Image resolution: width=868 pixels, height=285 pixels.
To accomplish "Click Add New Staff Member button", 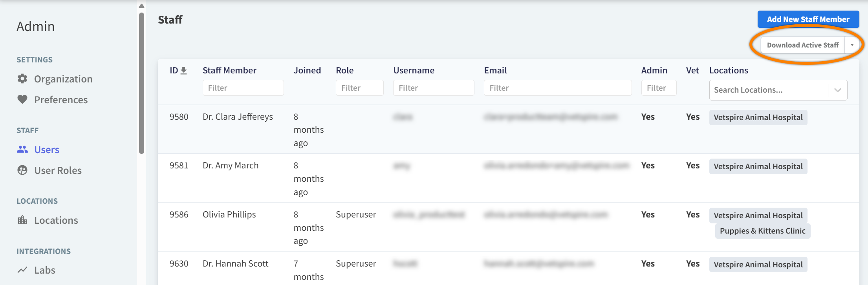I will [808, 19].
